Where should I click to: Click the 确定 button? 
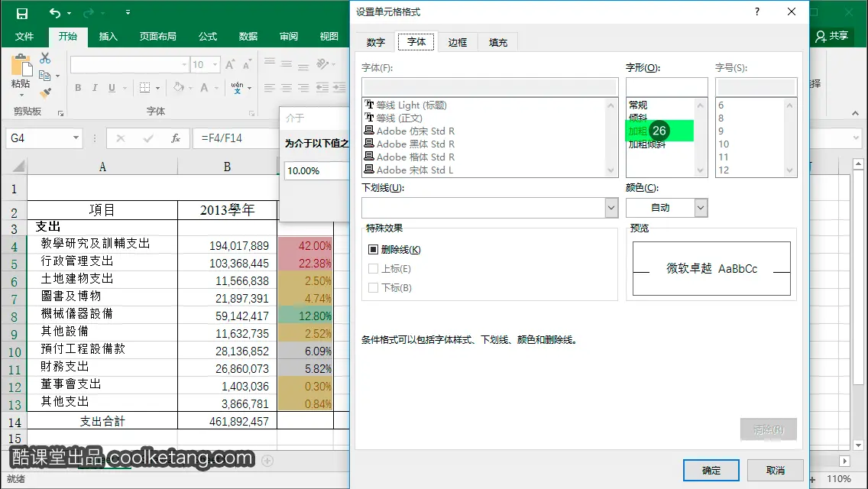(711, 470)
